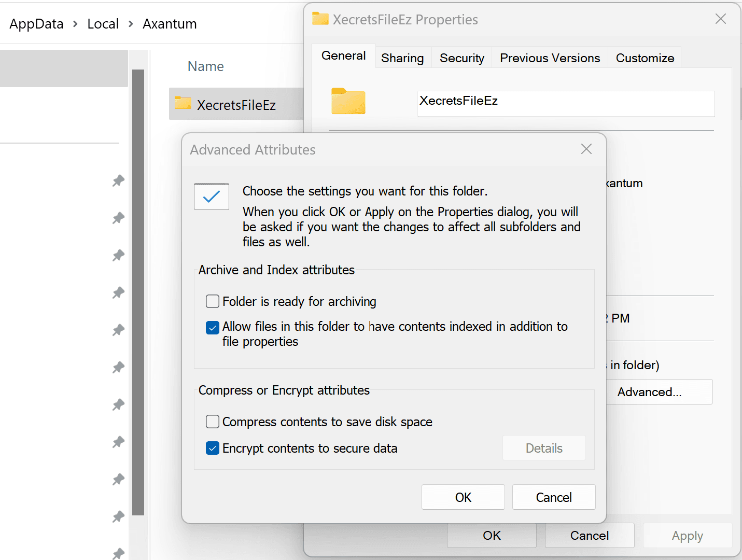This screenshot has width=742, height=560.
Task: View the Customize tab
Action: (644, 58)
